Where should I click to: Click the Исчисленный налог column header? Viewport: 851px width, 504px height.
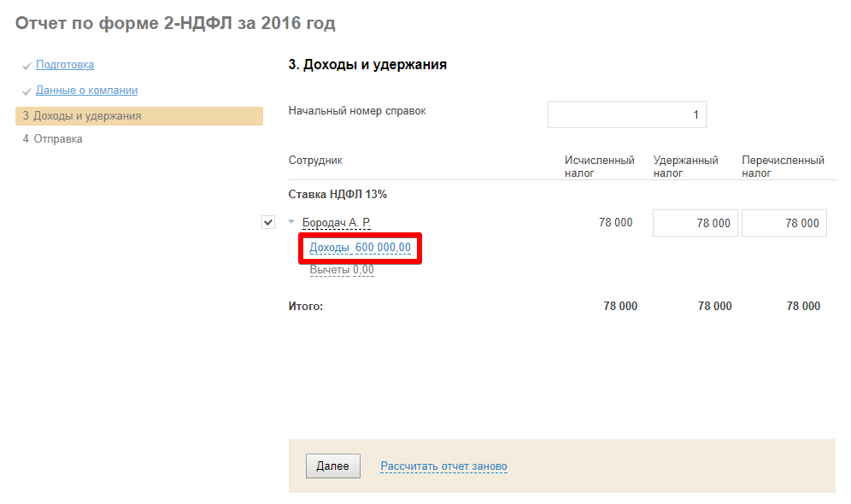pyautogui.click(x=599, y=166)
